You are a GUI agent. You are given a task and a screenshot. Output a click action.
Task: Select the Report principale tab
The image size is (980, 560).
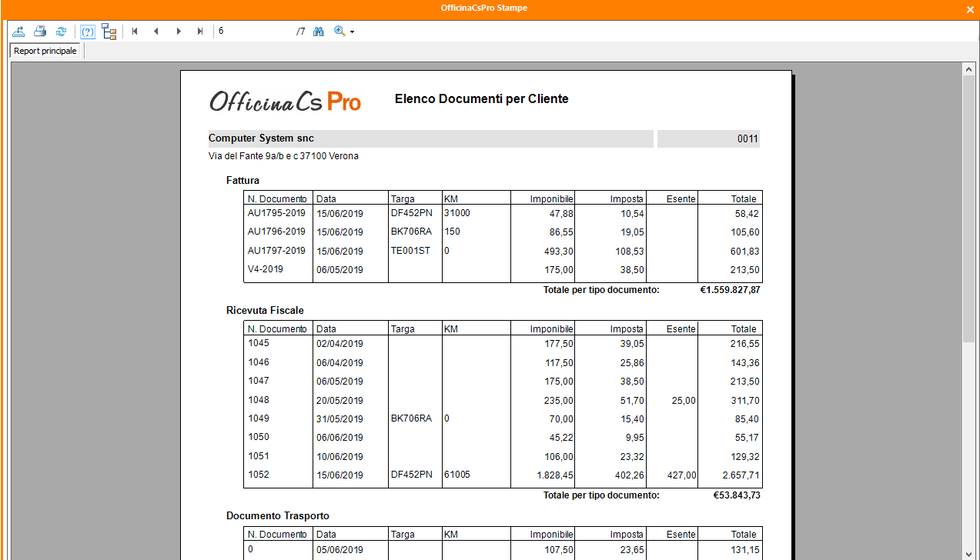45,51
